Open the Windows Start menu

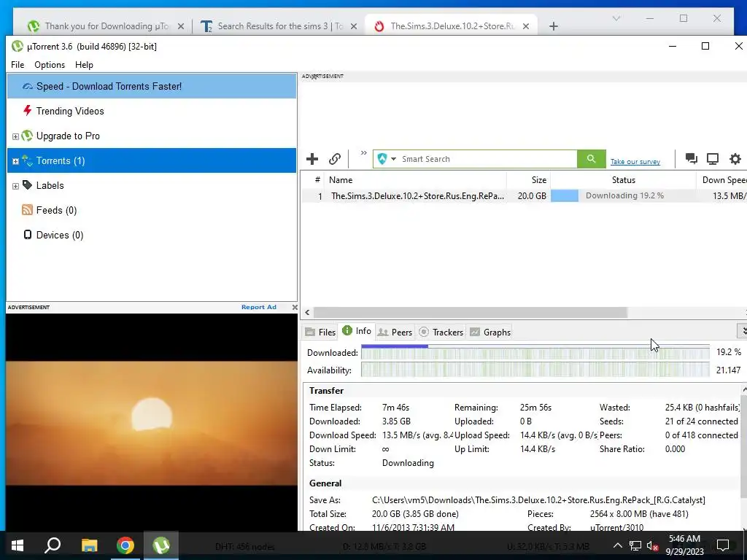18,545
